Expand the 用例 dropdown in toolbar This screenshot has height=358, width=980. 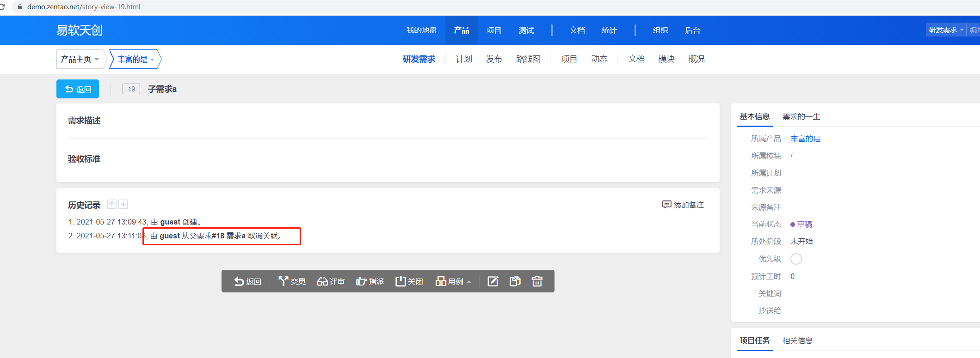453,281
